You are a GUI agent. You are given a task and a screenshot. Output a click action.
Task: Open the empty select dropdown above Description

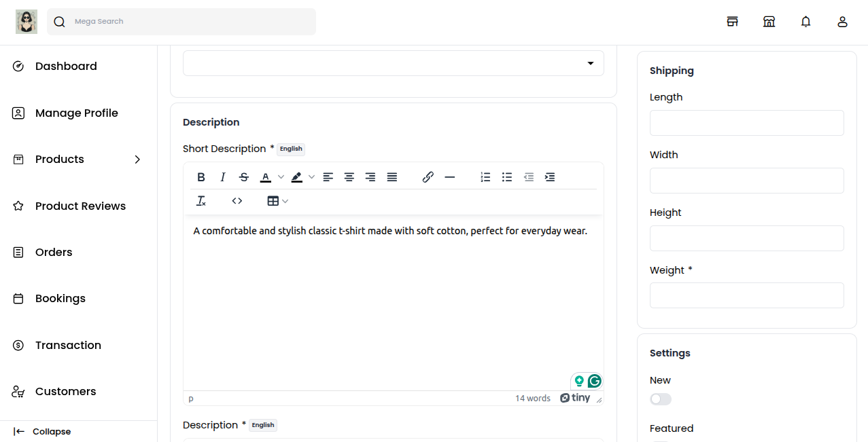(x=393, y=63)
